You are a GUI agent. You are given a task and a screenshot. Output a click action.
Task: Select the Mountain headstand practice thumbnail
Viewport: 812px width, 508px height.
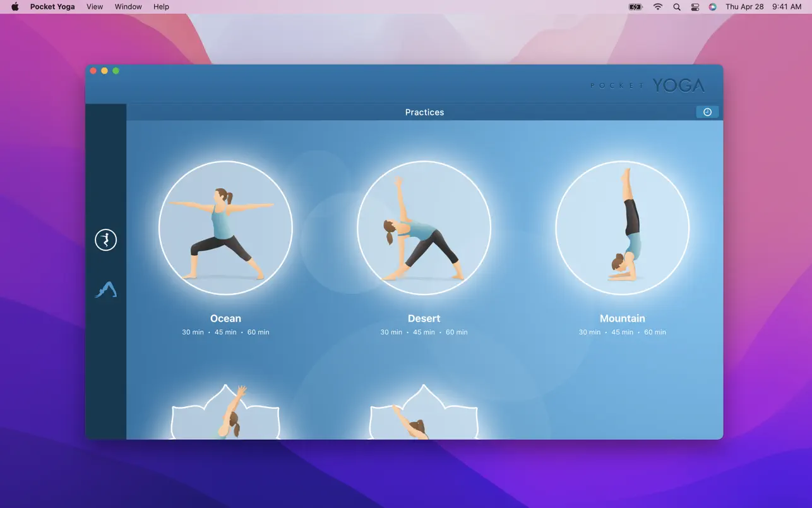click(x=622, y=228)
